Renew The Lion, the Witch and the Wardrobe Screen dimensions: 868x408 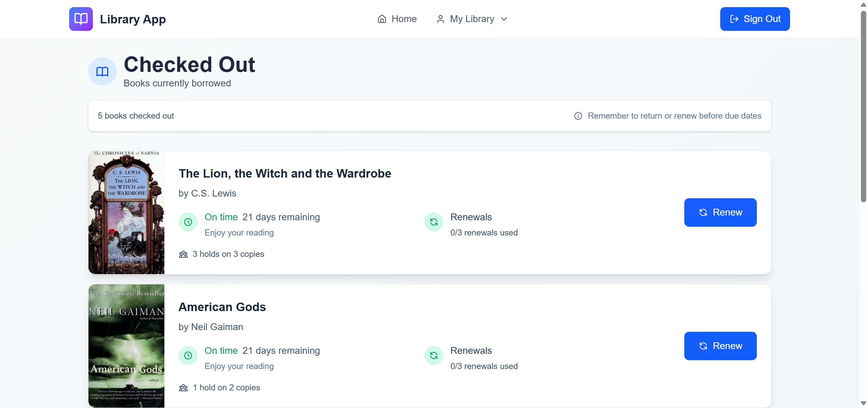click(x=720, y=212)
